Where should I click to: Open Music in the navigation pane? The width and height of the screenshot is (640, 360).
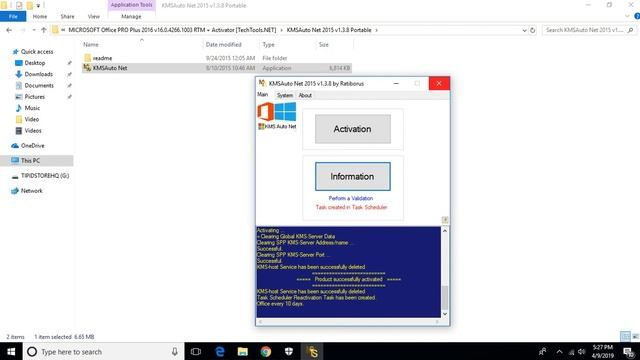click(32, 108)
